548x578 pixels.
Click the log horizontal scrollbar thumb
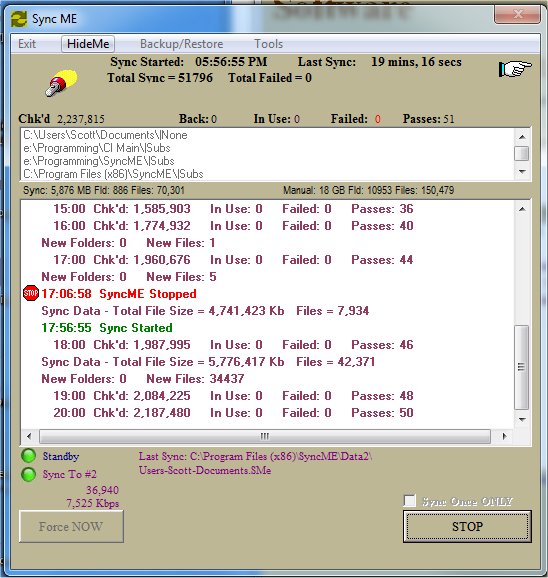(265, 436)
